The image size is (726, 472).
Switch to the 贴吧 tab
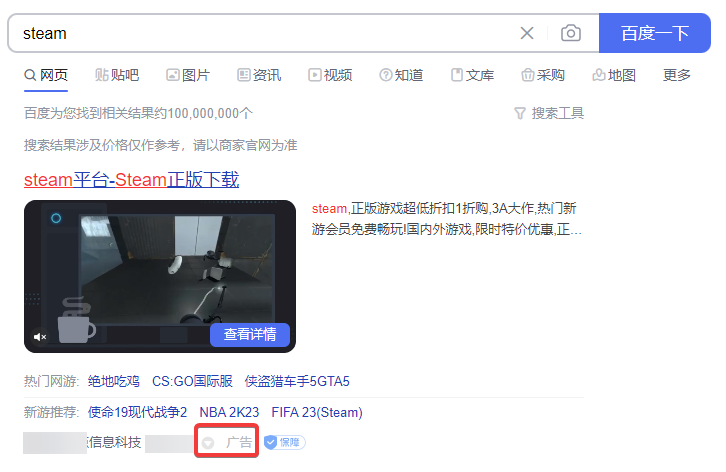click(117, 75)
